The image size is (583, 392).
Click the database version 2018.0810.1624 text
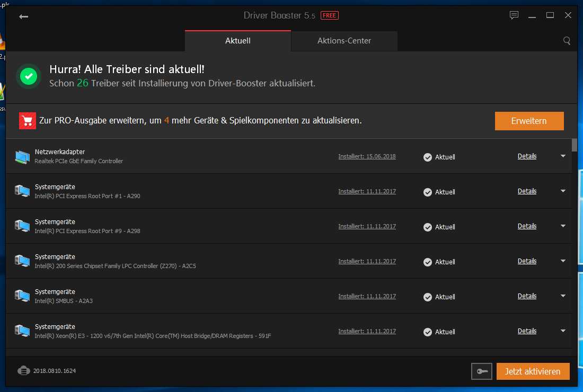point(55,371)
